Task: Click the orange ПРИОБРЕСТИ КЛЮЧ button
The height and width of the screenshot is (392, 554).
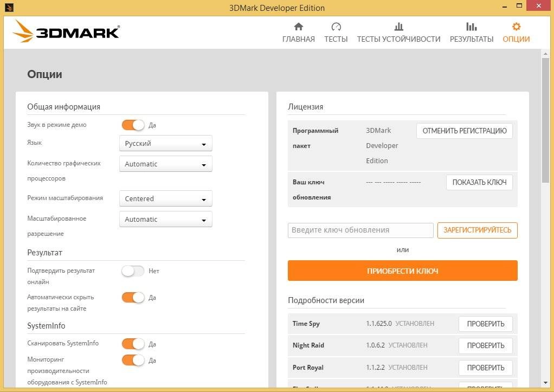Action: pyautogui.click(x=402, y=271)
